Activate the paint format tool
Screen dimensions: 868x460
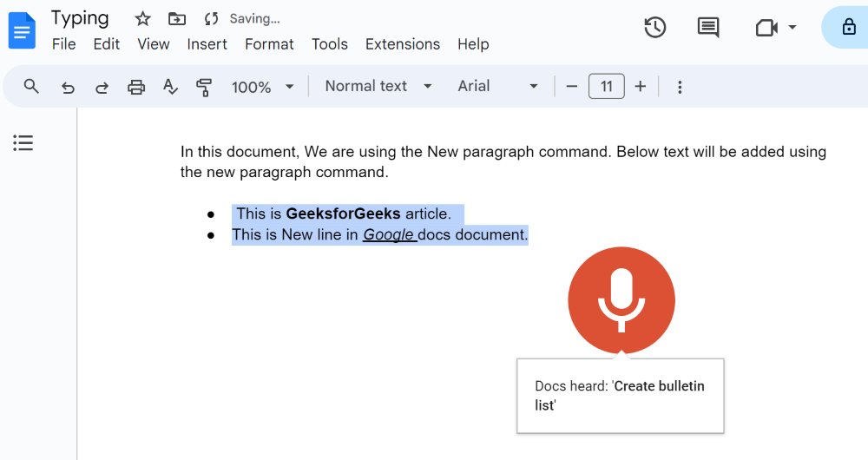204,87
